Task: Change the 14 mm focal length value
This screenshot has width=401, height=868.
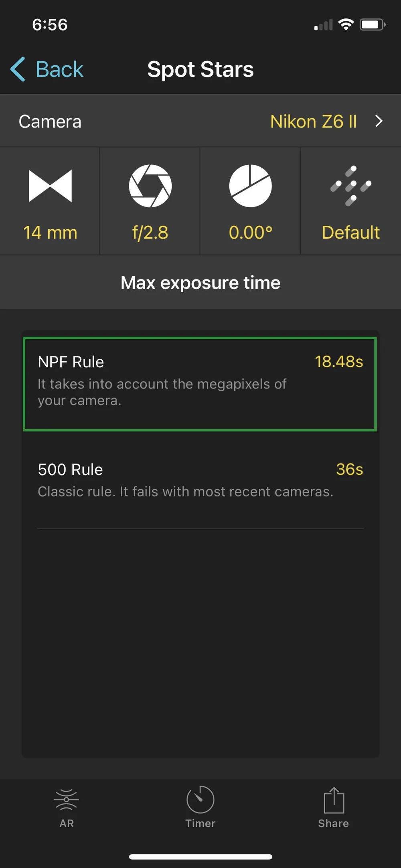Action: pos(50,233)
